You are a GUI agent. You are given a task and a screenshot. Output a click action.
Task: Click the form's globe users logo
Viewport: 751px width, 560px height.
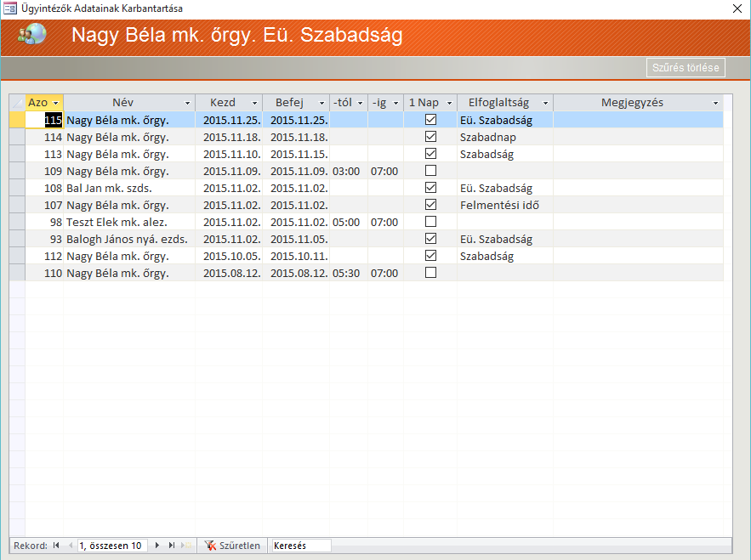(x=32, y=35)
